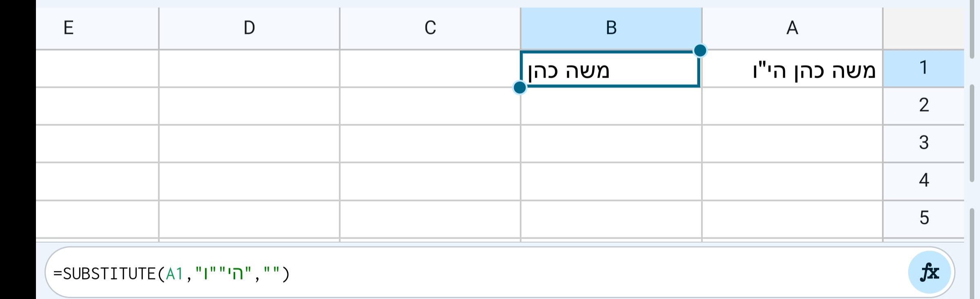The image size is (980, 299).
Task: Select column header A
Action: [x=792, y=27]
